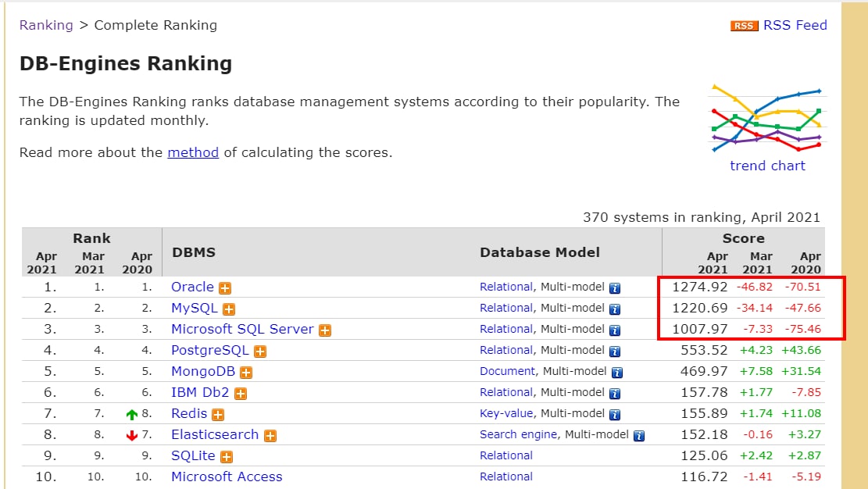Viewport: 868px width, 489px height.
Task: Click the red down arrow in Elasticsearch row
Action: [x=132, y=435]
